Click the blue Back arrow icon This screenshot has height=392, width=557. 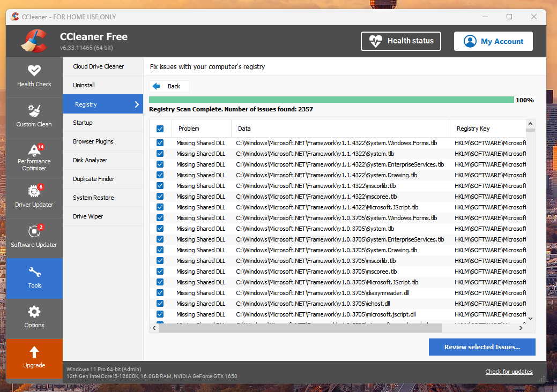point(156,86)
